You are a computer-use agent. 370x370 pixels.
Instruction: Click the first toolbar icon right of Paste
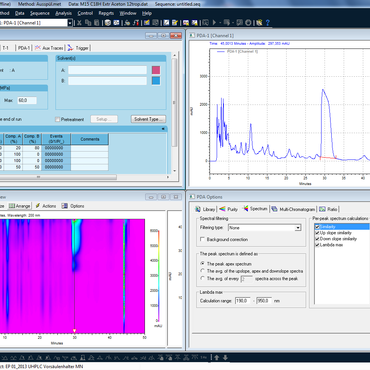tap(108, 23)
